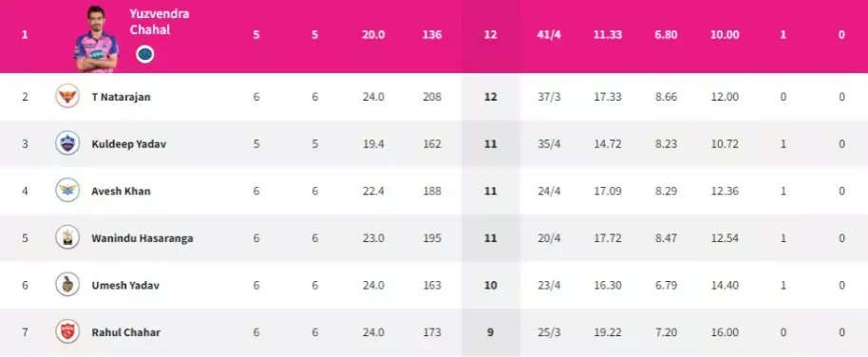The image size is (868, 357).
Task: Click Delhi Capitals logo beside Kuldeep Yadav
Action: click(67, 143)
